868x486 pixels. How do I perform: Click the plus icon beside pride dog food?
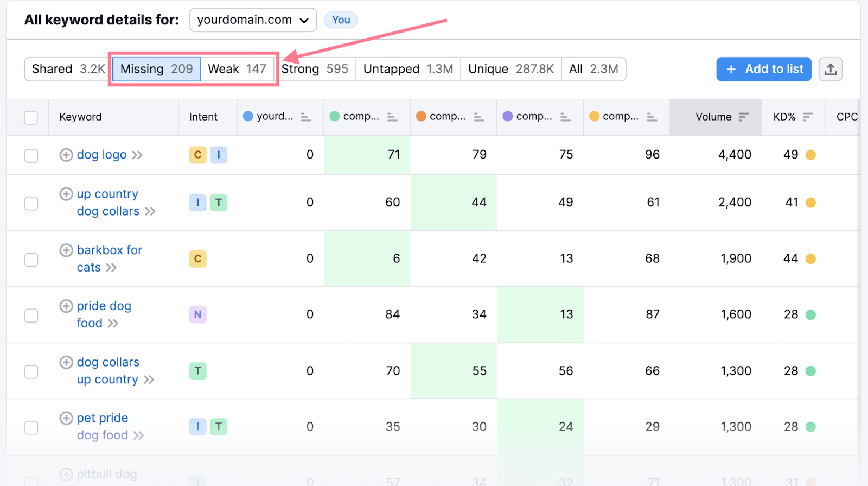pos(66,306)
